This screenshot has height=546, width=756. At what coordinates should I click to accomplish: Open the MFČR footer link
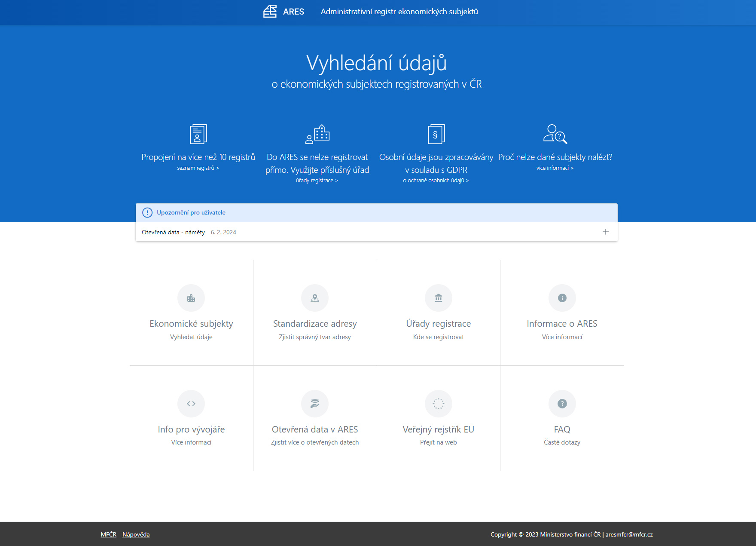click(108, 534)
